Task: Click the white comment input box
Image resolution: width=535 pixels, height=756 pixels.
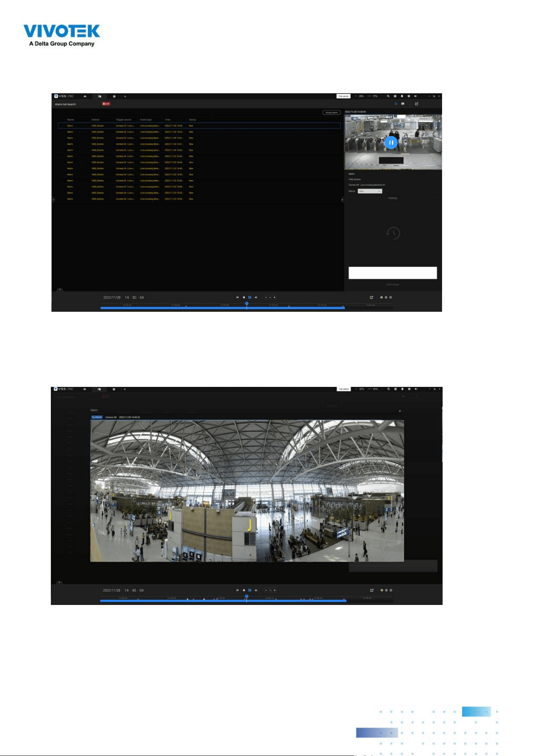Action: 393,273
